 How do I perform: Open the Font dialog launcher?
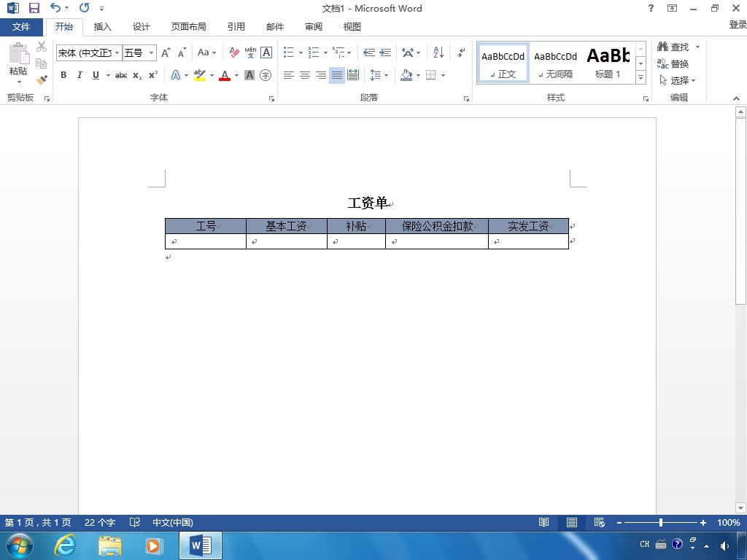[x=271, y=98]
